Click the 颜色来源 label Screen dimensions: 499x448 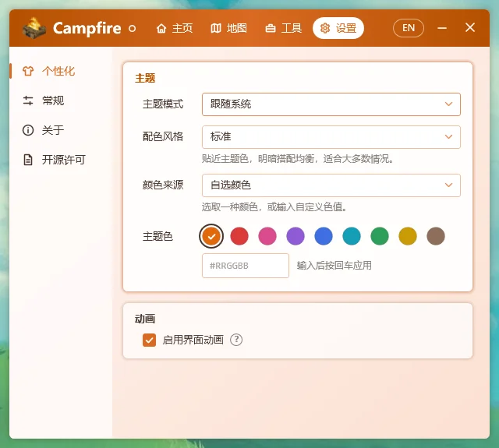163,185
